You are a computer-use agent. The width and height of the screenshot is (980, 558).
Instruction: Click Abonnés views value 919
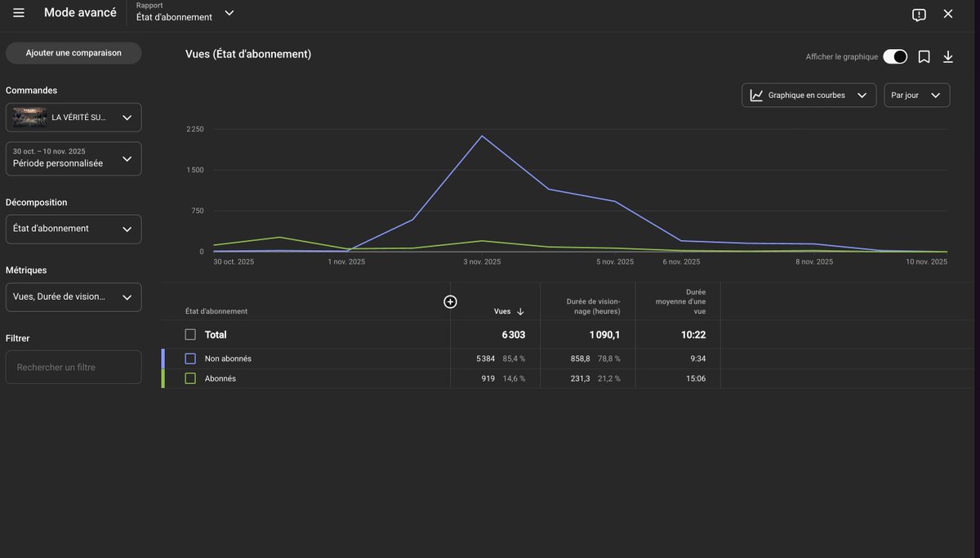click(488, 378)
